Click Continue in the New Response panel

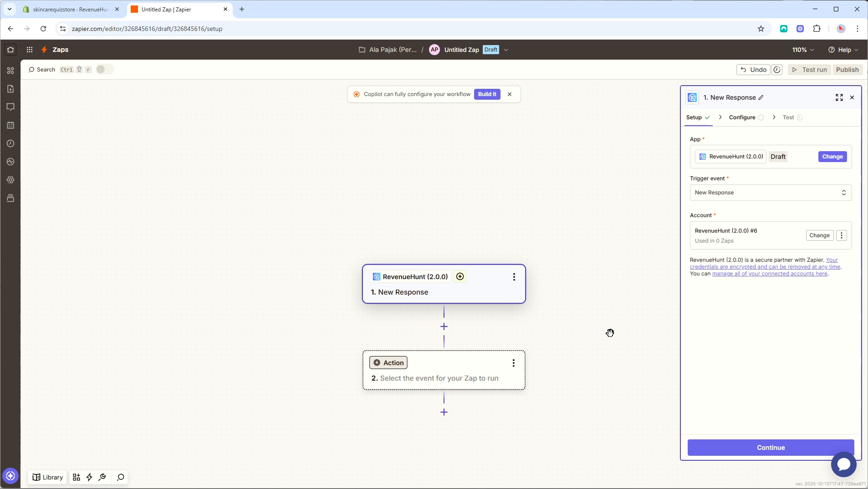pyautogui.click(x=771, y=448)
